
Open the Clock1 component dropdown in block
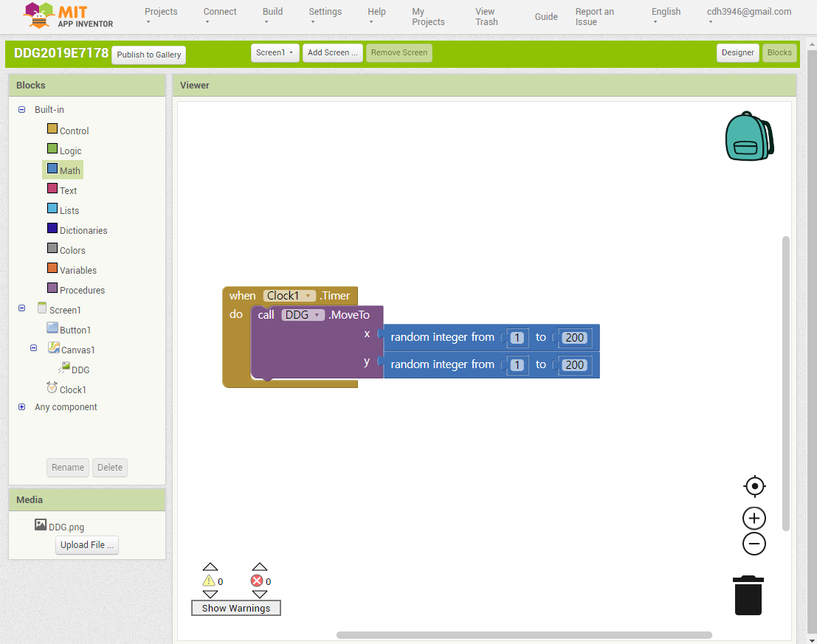(x=289, y=296)
